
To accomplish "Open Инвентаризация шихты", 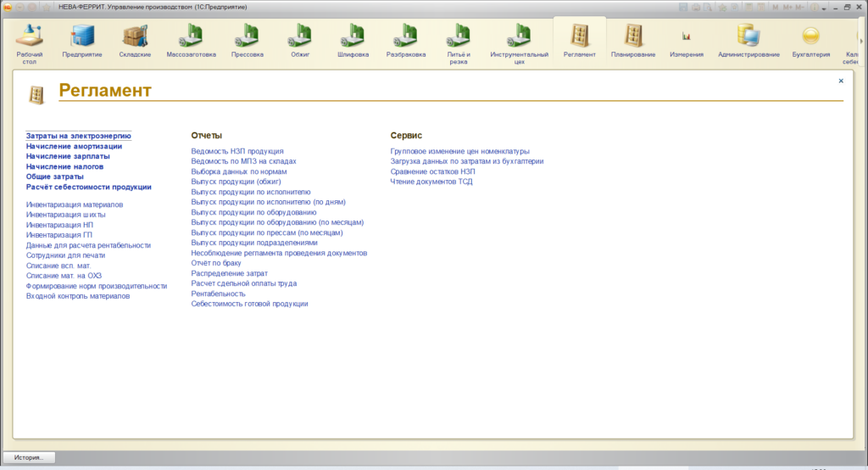I will tap(65, 215).
